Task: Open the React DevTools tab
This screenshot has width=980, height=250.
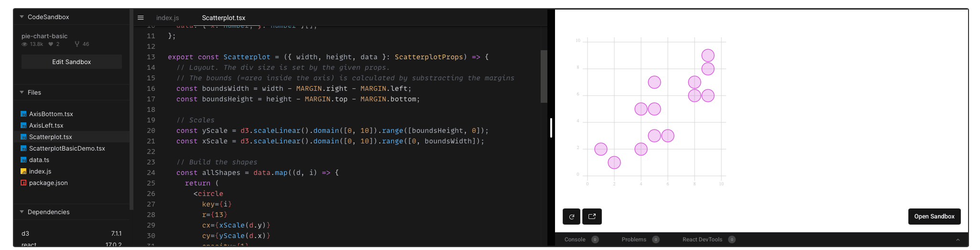Action: pos(702,239)
